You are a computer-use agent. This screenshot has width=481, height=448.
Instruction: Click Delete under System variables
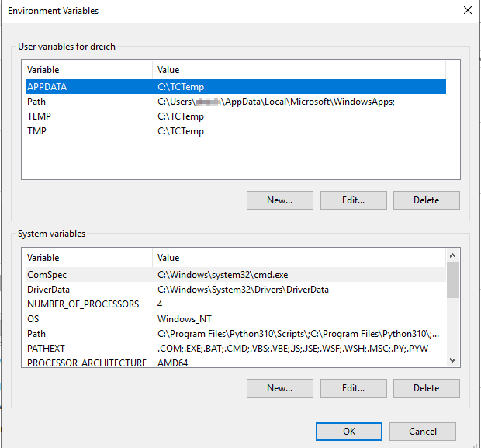(x=426, y=387)
